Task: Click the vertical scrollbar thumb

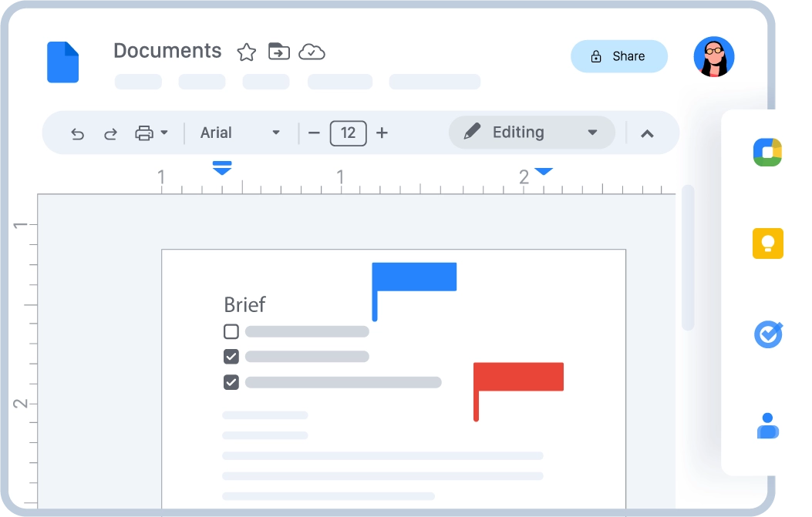Action: [x=688, y=258]
